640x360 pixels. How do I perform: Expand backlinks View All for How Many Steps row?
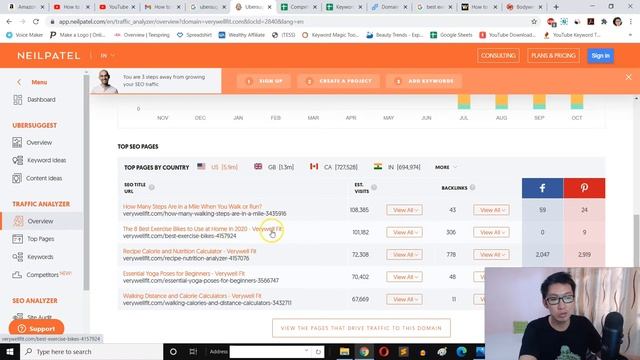491,210
